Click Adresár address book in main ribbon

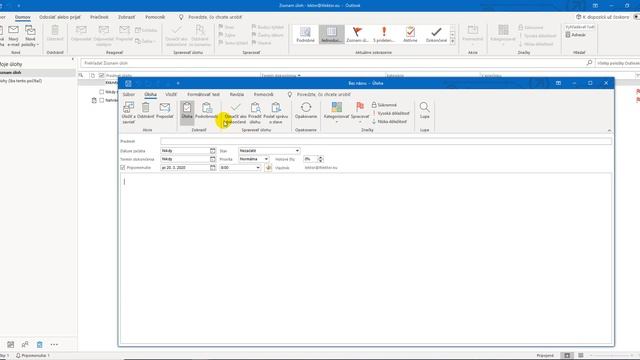[x=576, y=35]
